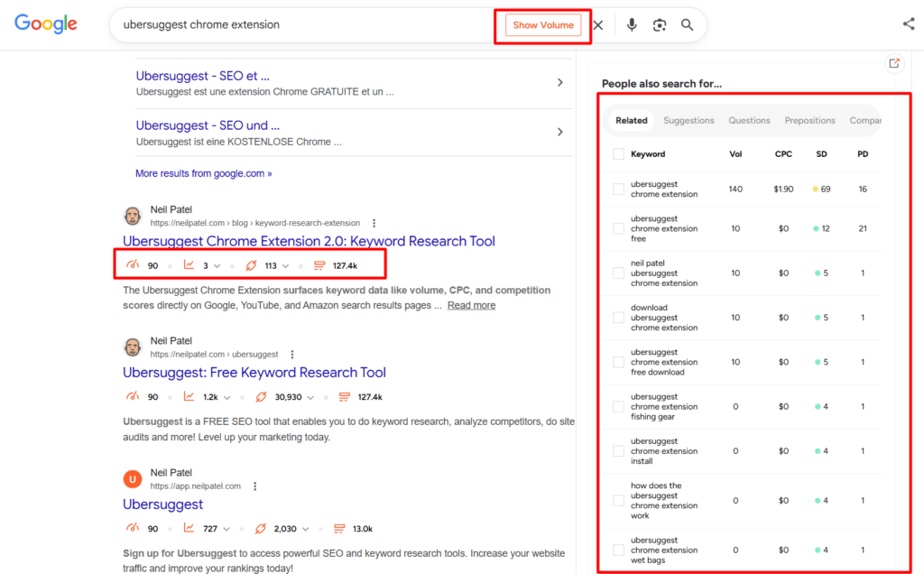Screen dimensions: 924x574
Task: Open the partially visible Comparisons tab
Action: 865,120
